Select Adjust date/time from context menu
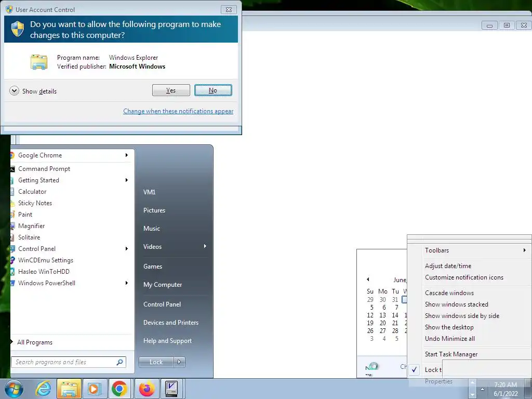 point(448,266)
